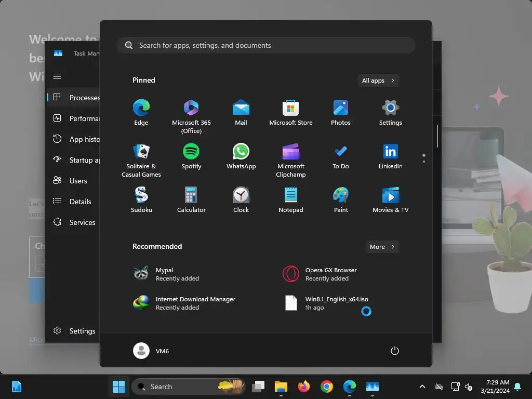Screen dimensions: 532x399
Task: Open the network tray icon
Action: click(455, 387)
